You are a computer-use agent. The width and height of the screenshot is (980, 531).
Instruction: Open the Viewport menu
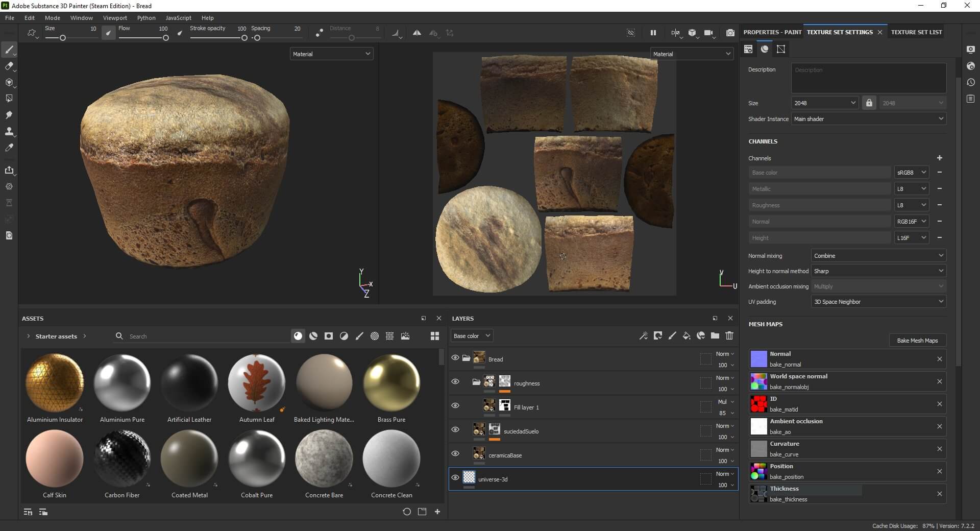point(115,18)
